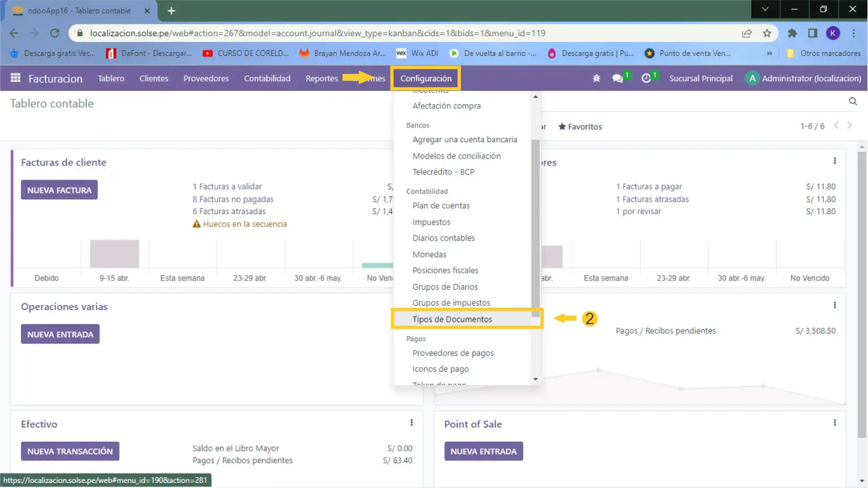The image size is (868, 488).
Task: Click browser back arrow
Action: [14, 33]
